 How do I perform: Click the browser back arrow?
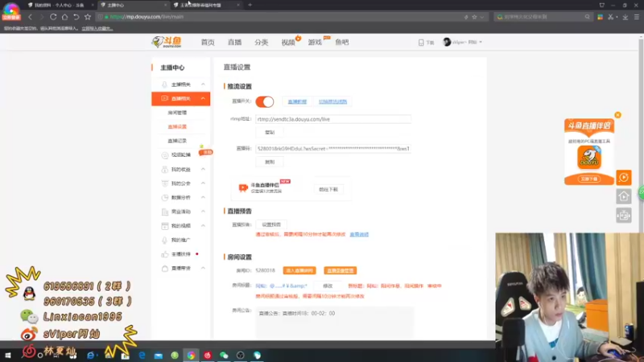tap(30, 17)
